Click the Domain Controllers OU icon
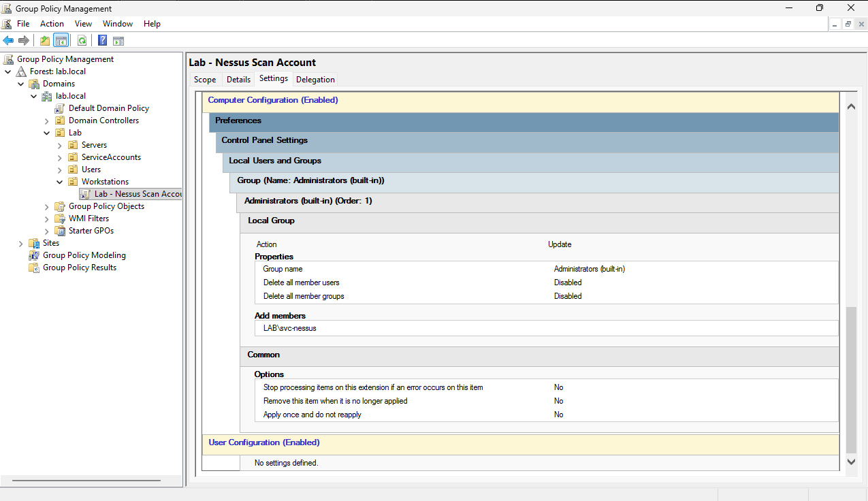This screenshot has width=868, height=501. point(60,120)
